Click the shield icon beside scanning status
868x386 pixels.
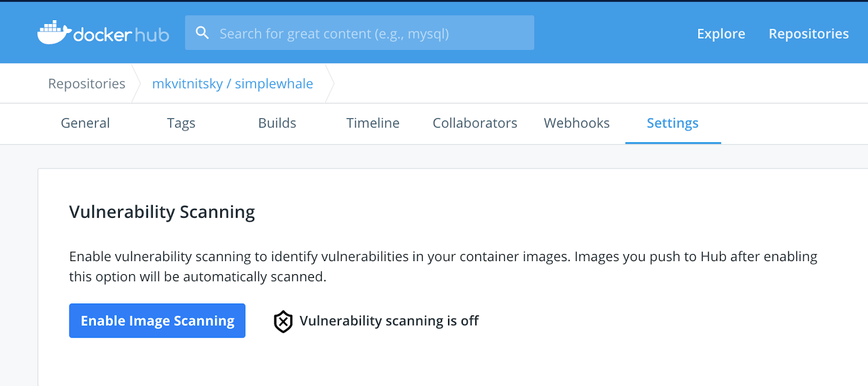click(283, 321)
